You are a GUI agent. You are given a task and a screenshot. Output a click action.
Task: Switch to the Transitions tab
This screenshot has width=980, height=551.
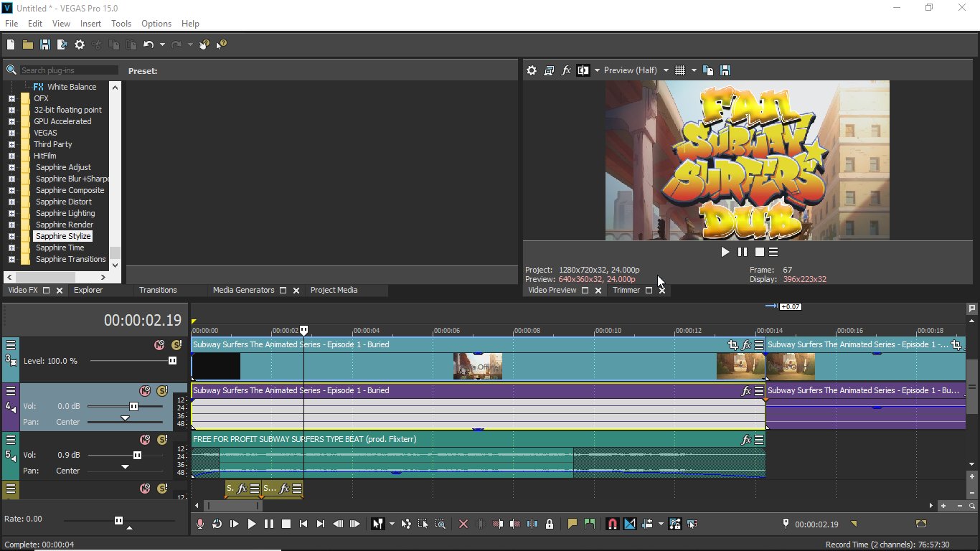[x=158, y=290]
